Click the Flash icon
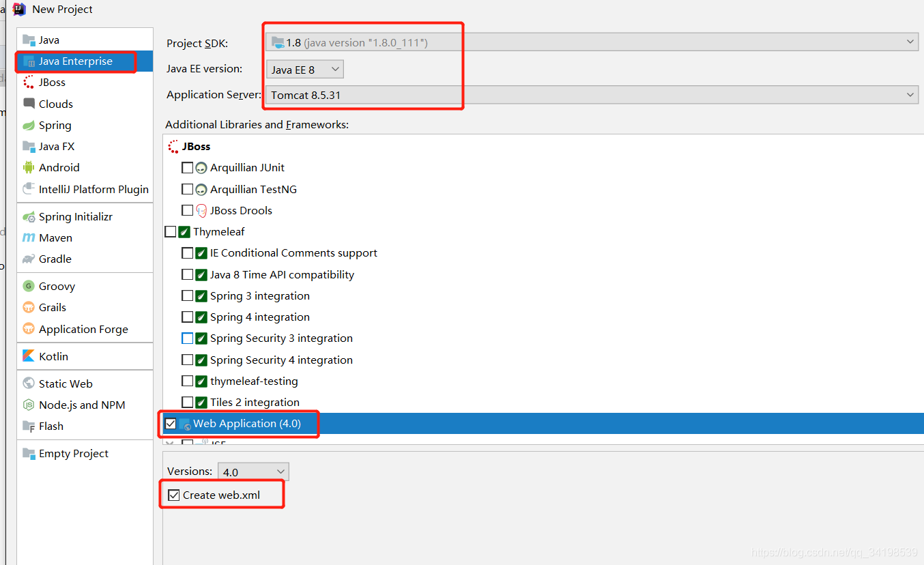924x565 pixels. pos(29,426)
